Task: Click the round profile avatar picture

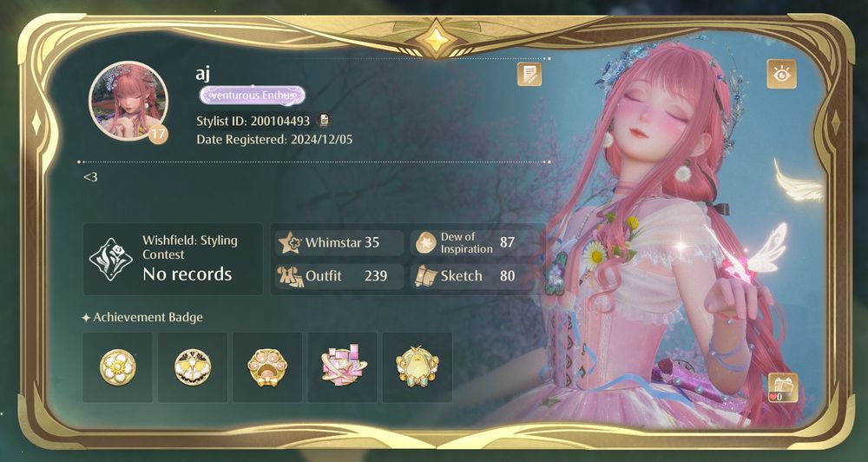Action: click(128, 100)
